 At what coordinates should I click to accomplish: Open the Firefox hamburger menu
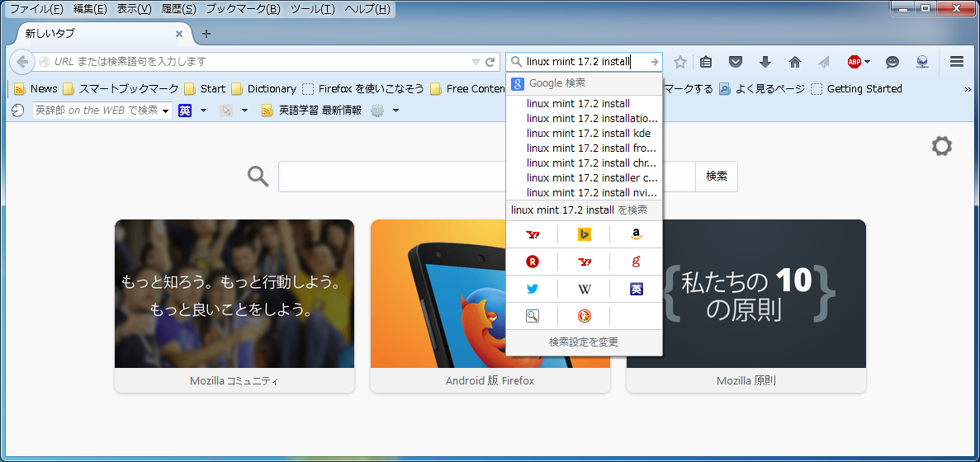pyautogui.click(x=956, y=62)
